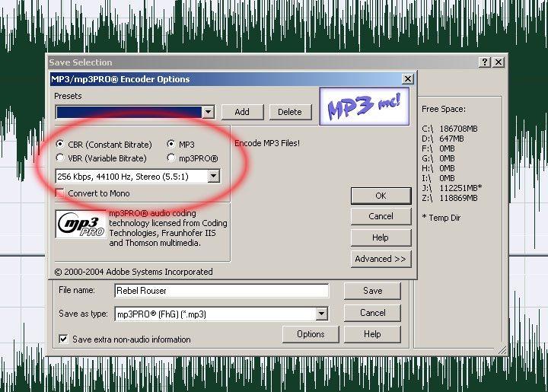Click the mp3PRO logo graphic
Viewport: 548px width, 392px height.
[81, 225]
